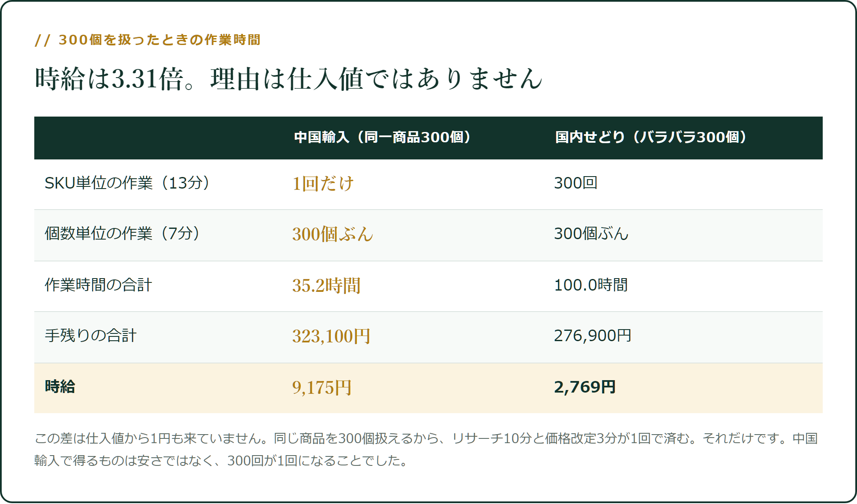Screen dimensions: 857x504
Task: Click the value '323,100円'
Action: pyautogui.click(x=331, y=336)
